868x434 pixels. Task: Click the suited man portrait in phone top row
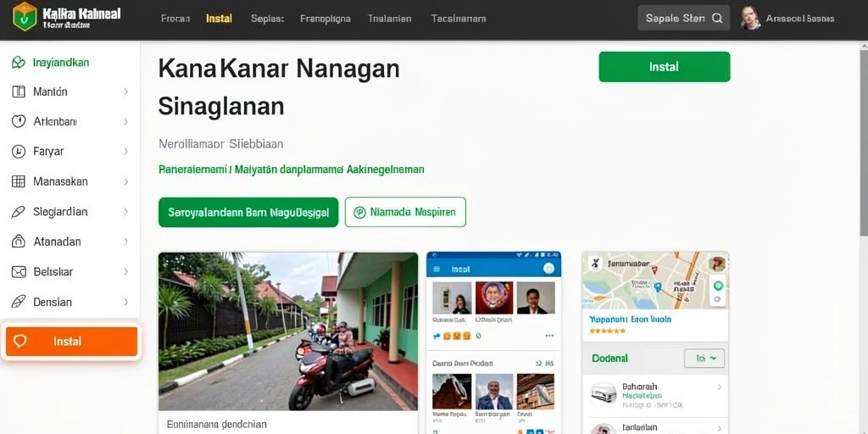(536, 298)
